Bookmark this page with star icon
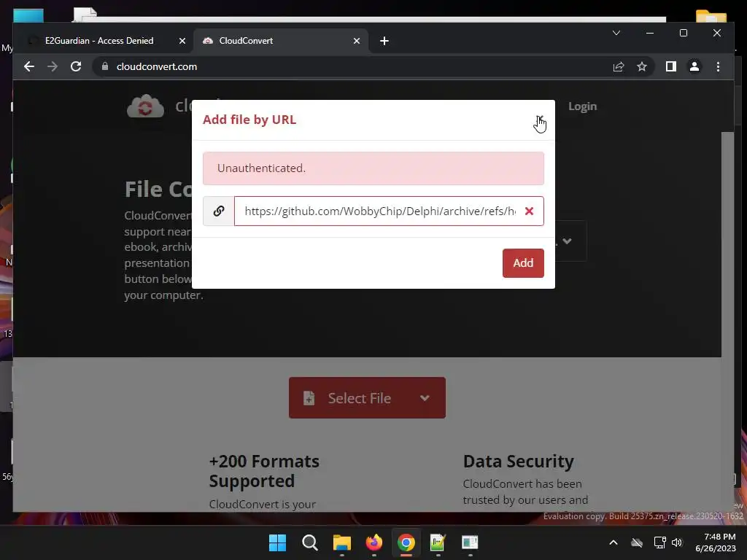This screenshot has width=747, height=560. (x=642, y=66)
